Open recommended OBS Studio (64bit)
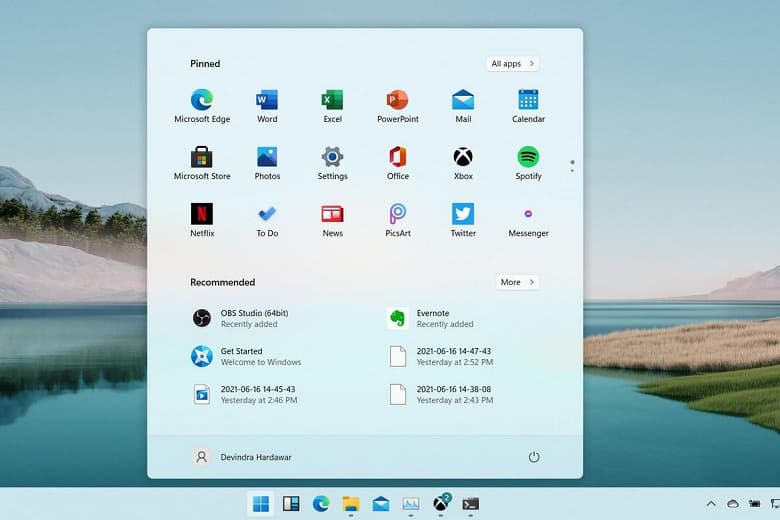Viewport: 780px width, 520px height. (x=240, y=318)
